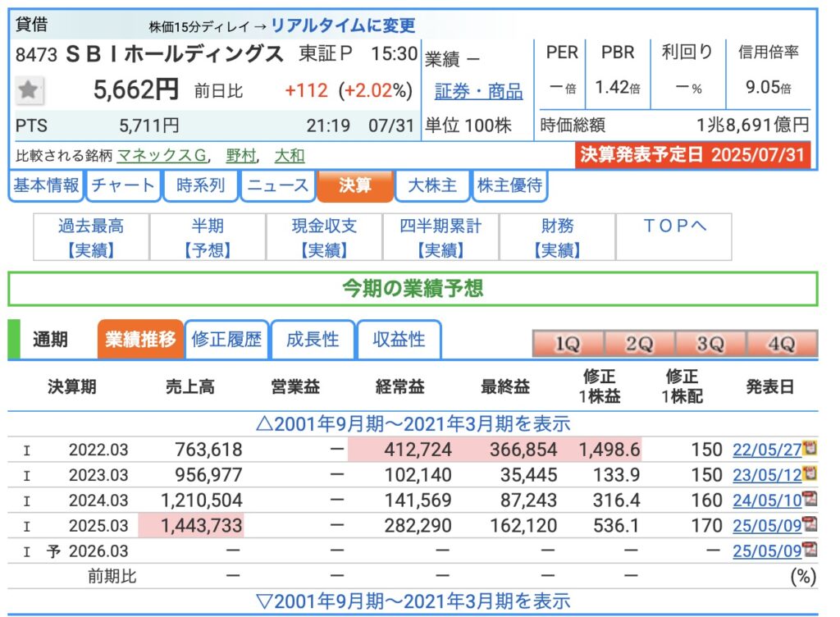Open PDF icon for 23/05/12 announcement
840x617 pixels.
tap(810, 473)
